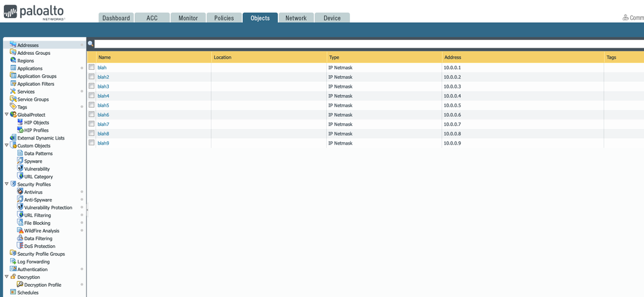Click the URL Category icon
Screen dimensions: 644x297
point(20,176)
